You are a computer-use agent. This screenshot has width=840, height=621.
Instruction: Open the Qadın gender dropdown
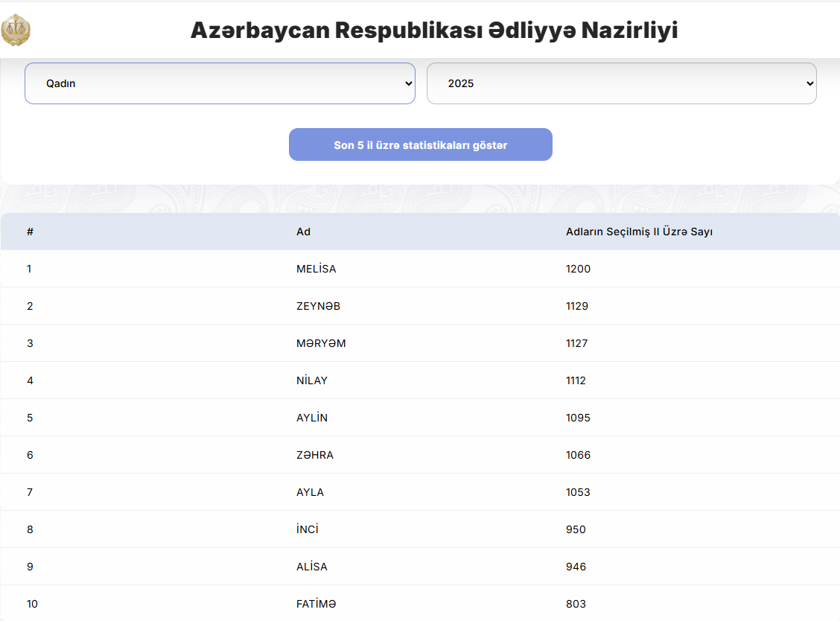(x=220, y=83)
